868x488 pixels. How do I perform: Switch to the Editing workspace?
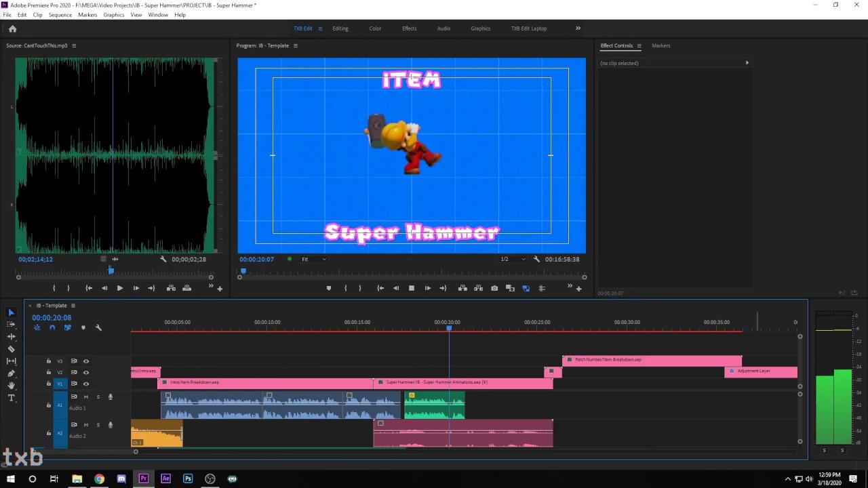click(340, 28)
